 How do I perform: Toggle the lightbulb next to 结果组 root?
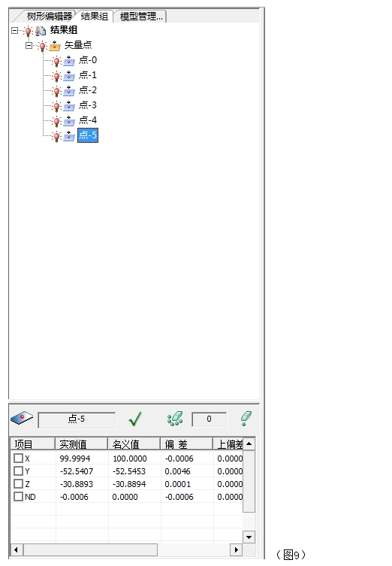click(28, 32)
